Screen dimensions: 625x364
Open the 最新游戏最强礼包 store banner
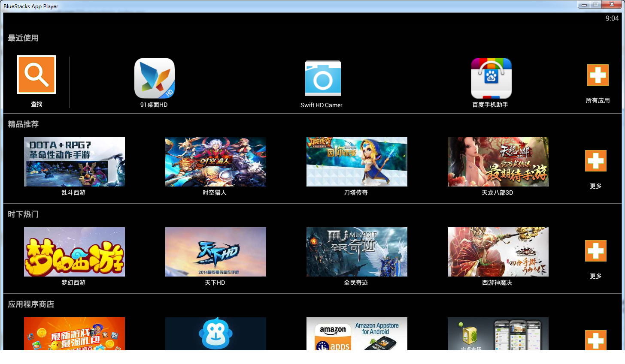point(74,334)
